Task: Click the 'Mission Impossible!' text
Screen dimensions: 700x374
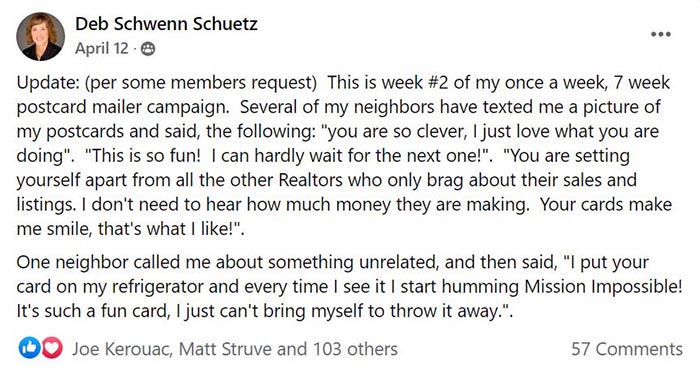Action: (603, 287)
